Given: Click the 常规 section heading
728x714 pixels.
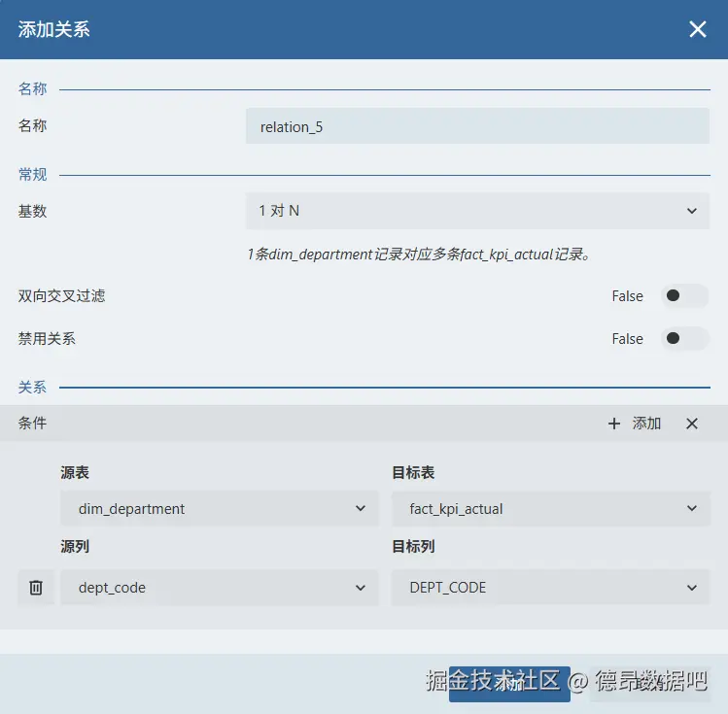Looking at the screenshot, I should pos(32,175).
